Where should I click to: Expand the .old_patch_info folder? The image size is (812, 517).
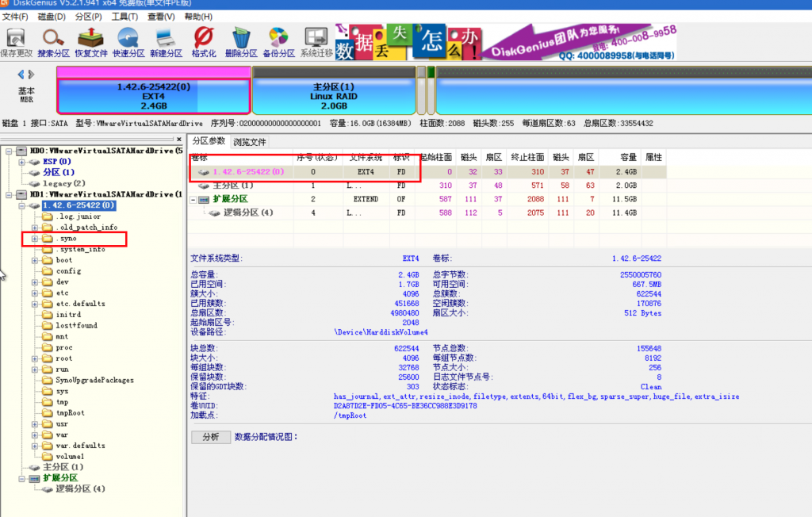[35, 228]
